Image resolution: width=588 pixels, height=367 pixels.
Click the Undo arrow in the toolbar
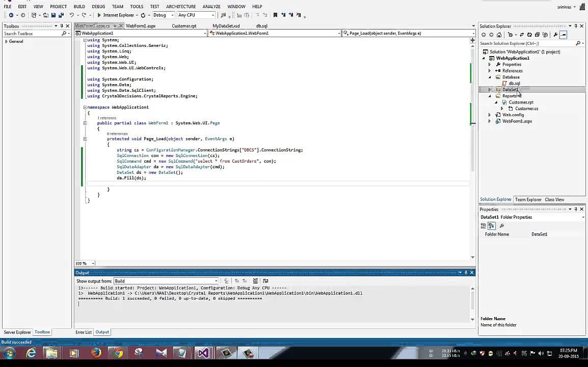coord(71,15)
